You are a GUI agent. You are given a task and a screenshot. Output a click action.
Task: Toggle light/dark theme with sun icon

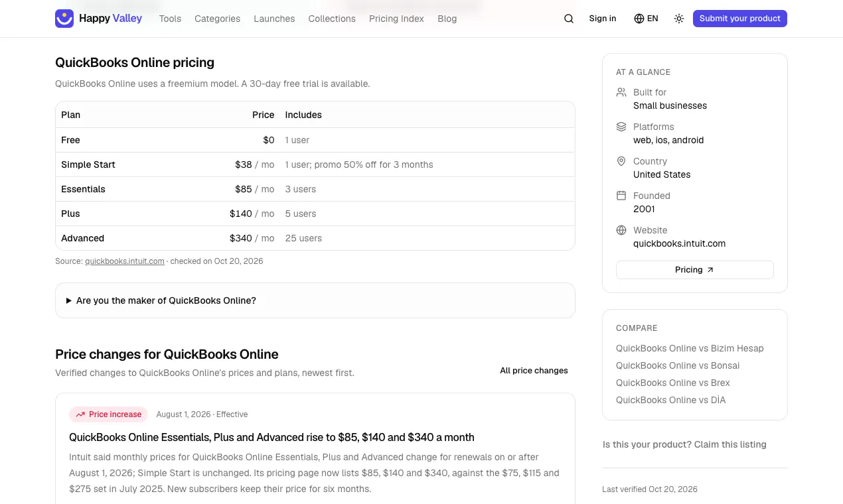coord(679,19)
